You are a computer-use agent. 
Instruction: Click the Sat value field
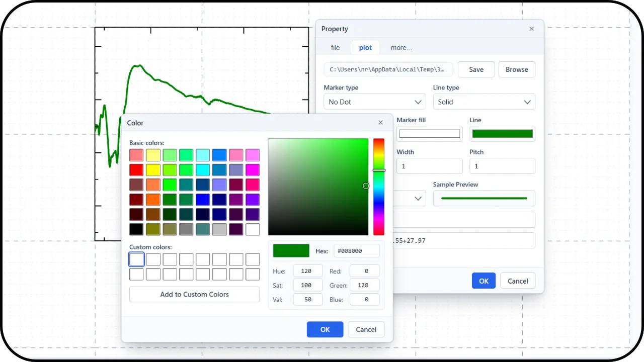[x=308, y=285]
